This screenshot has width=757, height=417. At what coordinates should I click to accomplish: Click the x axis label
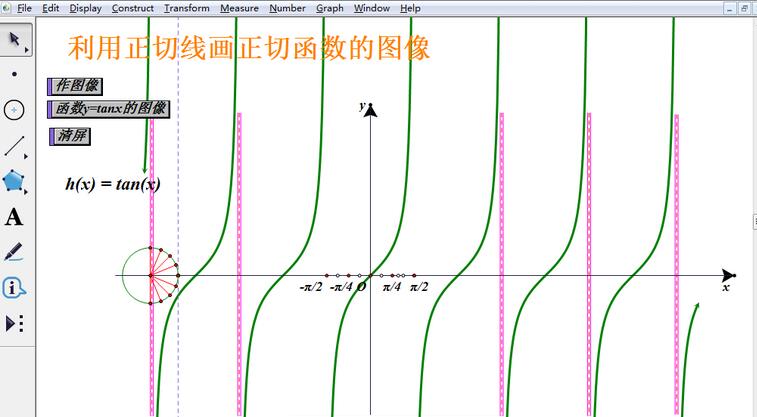point(726,288)
